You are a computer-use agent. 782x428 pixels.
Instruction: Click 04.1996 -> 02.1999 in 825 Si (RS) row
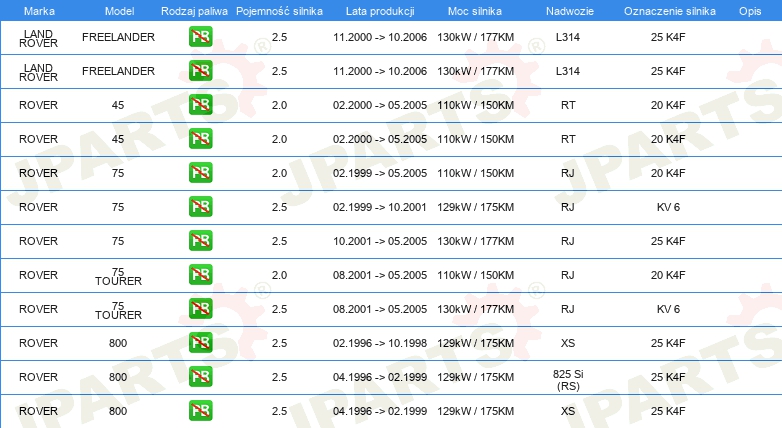click(x=380, y=377)
